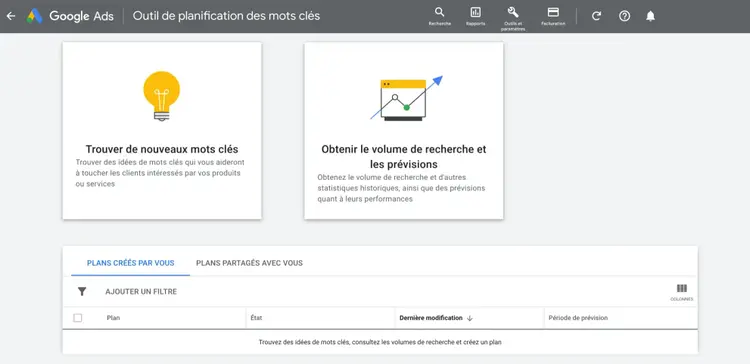Click Ajouter un filtre
750x364 pixels.
click(x=141, y=291)
